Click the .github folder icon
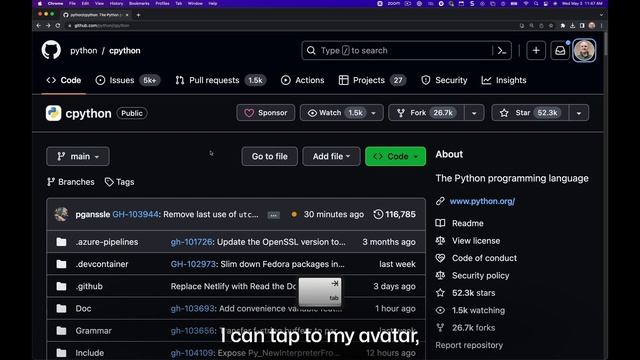 tap(61, 286)
